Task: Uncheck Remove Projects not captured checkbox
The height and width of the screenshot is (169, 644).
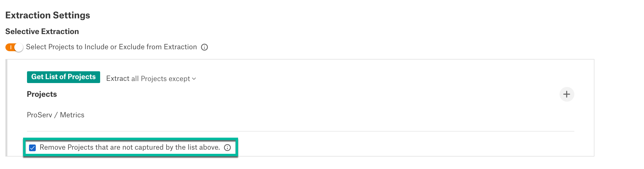Action: pyautogui.click(x=32, y=148)
